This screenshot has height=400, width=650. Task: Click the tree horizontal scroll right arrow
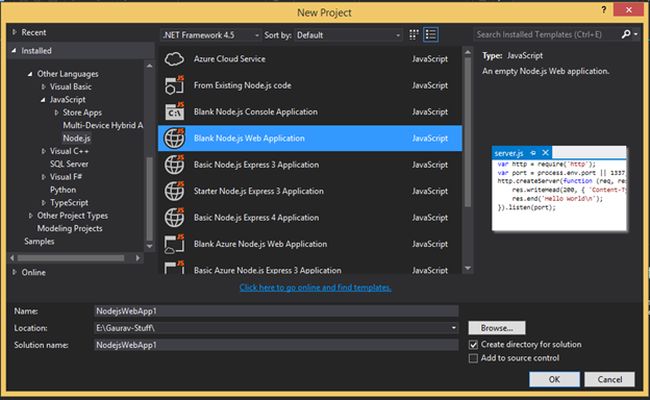138,258
